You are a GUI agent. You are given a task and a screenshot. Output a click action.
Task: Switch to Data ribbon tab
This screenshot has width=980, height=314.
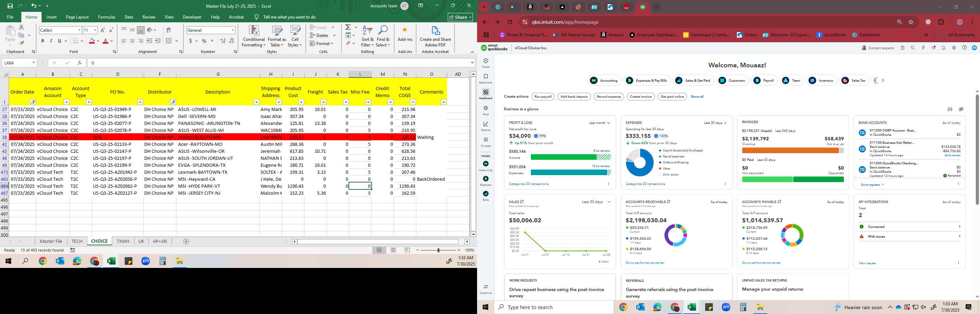(x=129, y=17)
